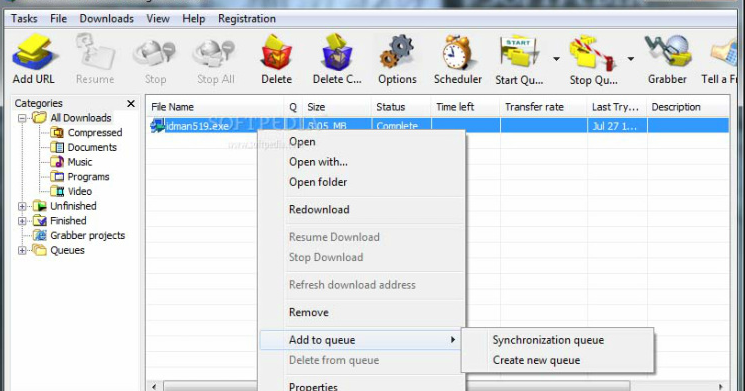This screenshot has width=745, height=391.
Task: Select the Queues folder label
Action: click(x=67, y=250)
